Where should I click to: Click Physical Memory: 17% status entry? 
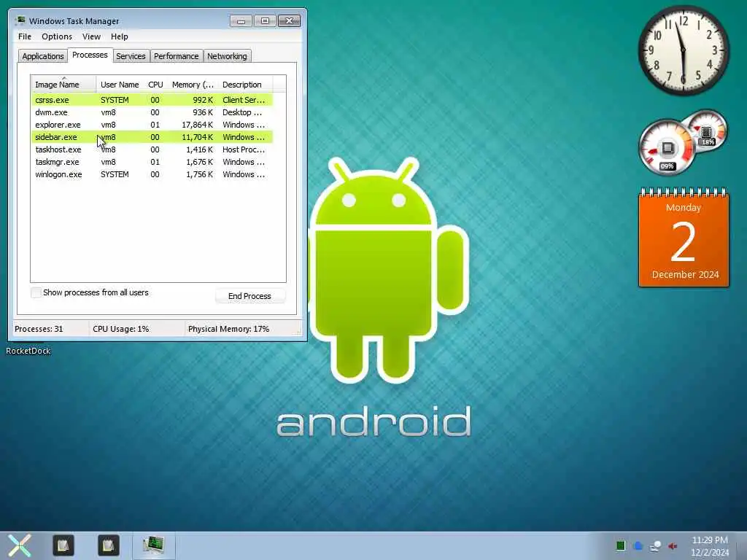pyautogui.click(x=228, y=329)
